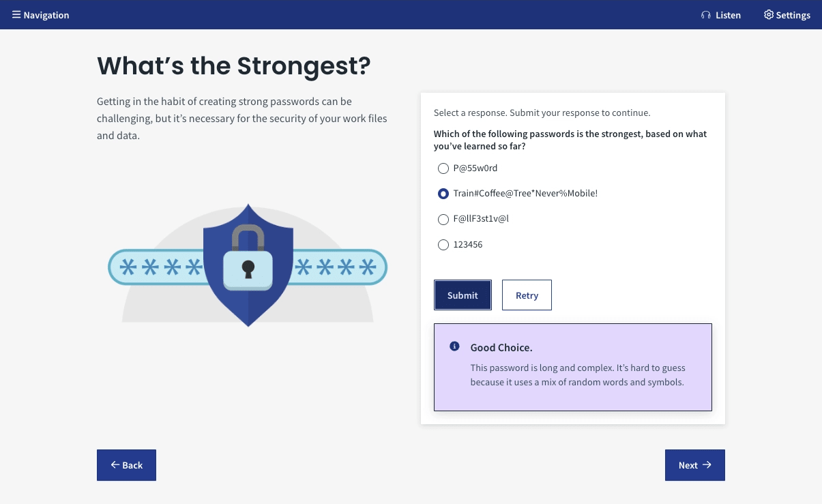Click the Listen label in the top bar

coord(728,15)
